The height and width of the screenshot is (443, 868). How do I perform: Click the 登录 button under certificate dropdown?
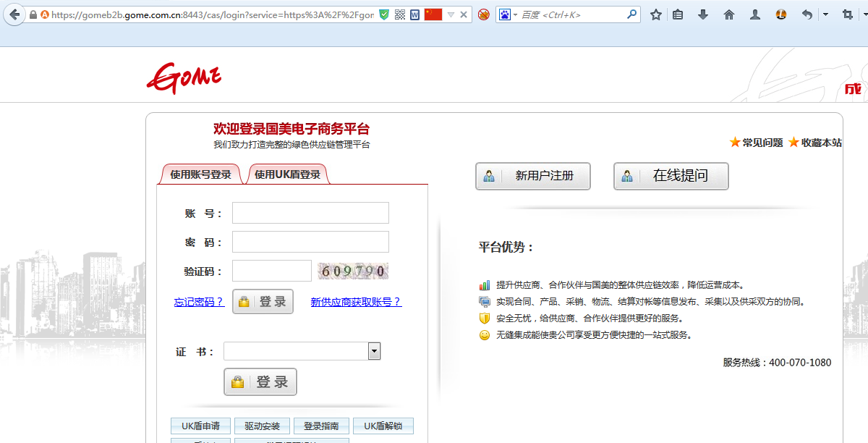[260, 382]
